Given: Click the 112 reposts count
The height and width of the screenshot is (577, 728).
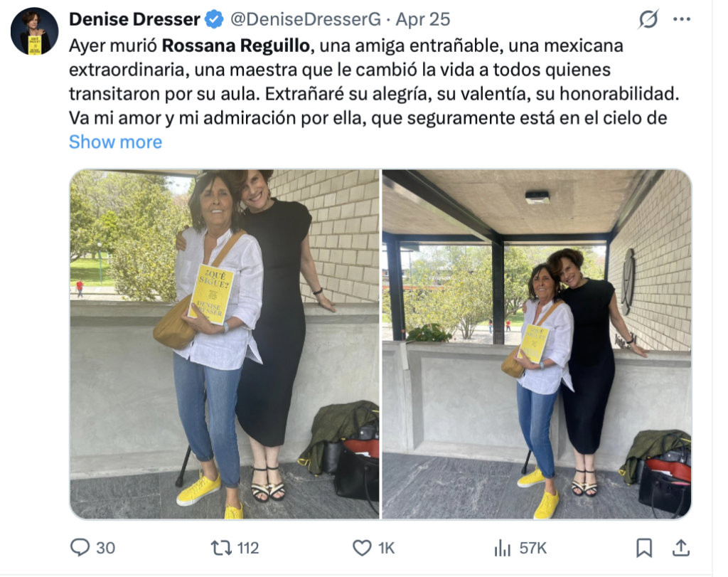Looking at the screenshot, I should pyautogui.click(x=248, y=549).
